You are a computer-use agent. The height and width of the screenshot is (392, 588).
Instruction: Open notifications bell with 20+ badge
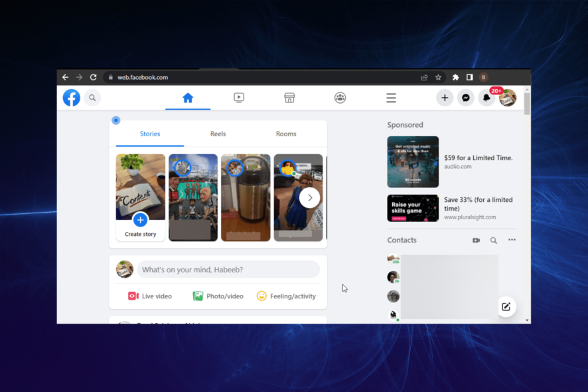[486, 98]
